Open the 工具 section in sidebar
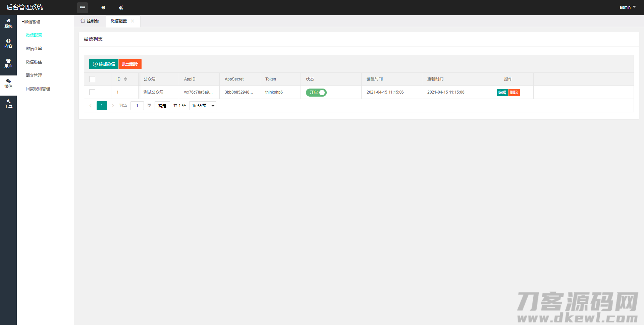 pyautogui.click(x=8, y=104)
